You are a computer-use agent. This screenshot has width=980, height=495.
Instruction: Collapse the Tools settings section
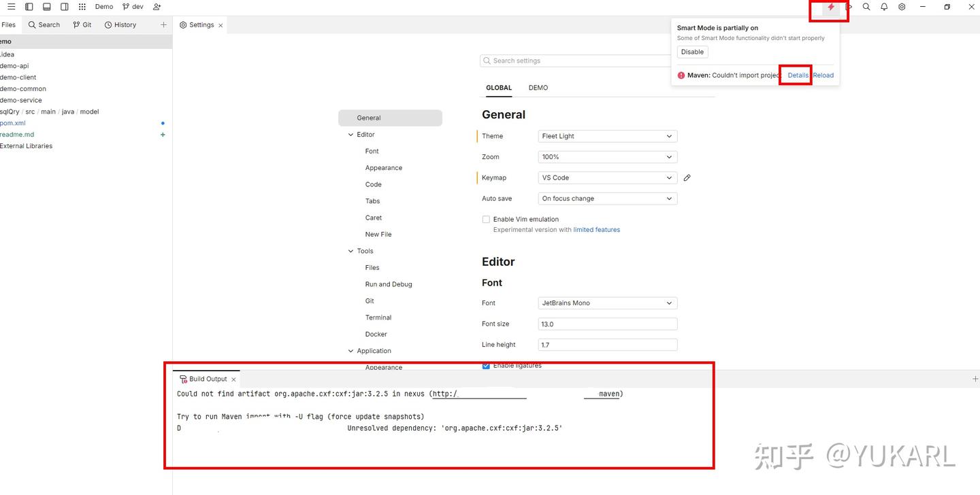point(351,251)
